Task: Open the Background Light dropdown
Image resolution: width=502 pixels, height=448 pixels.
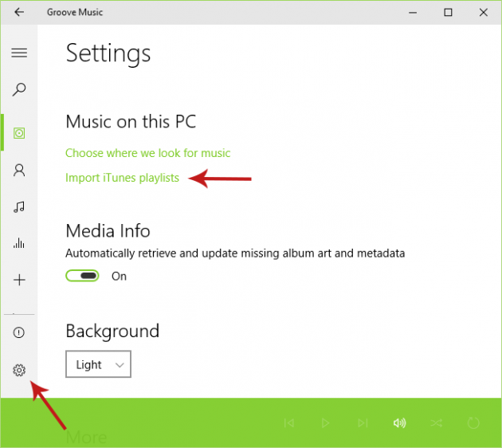Action: [98, 365]
